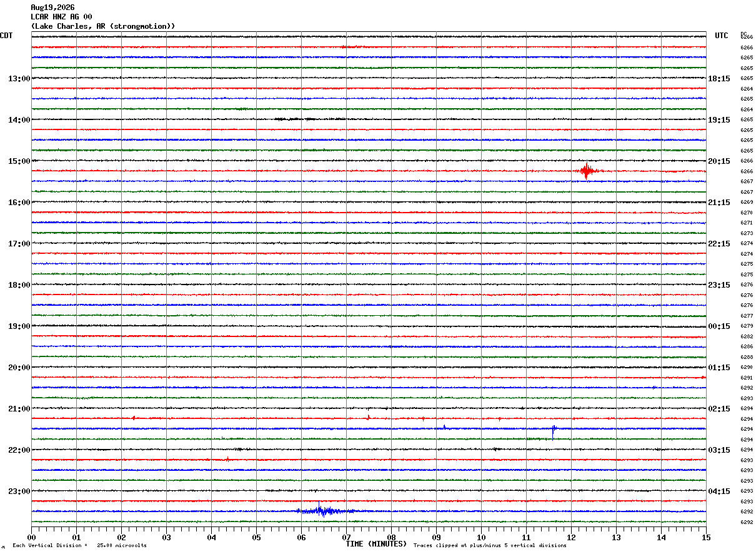
Task: Click the 18:15 UTC time label
Action: coord(719,79)
